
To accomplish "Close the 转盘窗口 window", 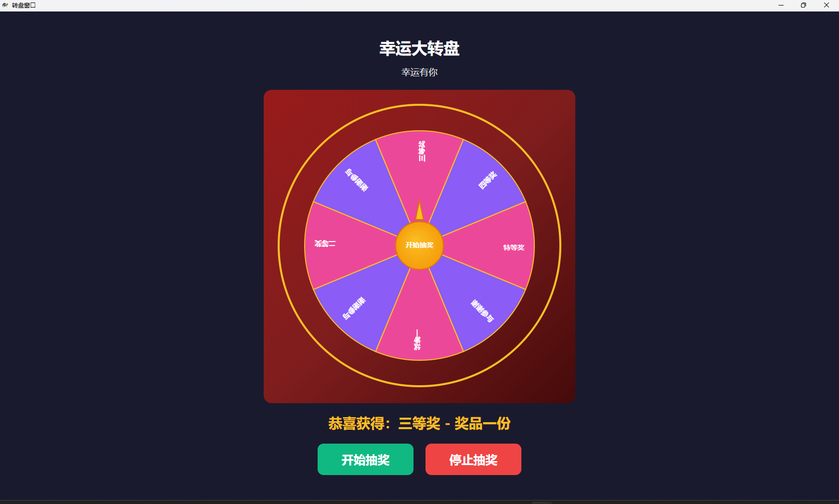I will coord(827,5).
